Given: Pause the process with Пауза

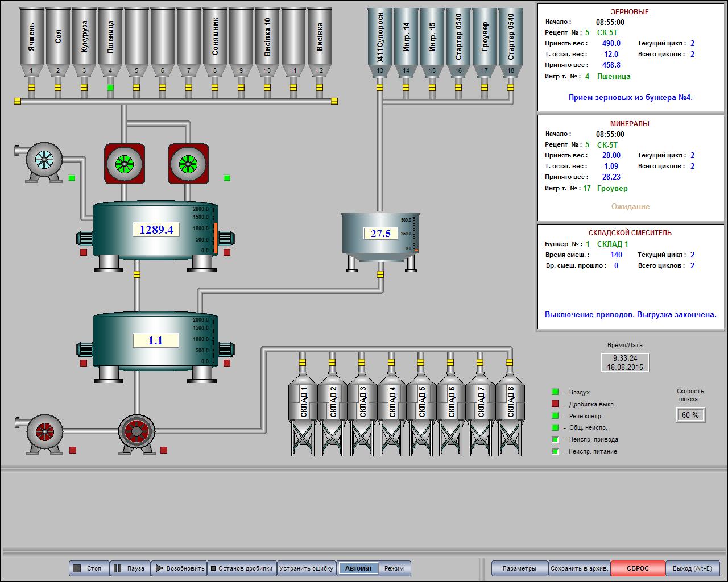Looking at the screenshot, I should 130,568.
